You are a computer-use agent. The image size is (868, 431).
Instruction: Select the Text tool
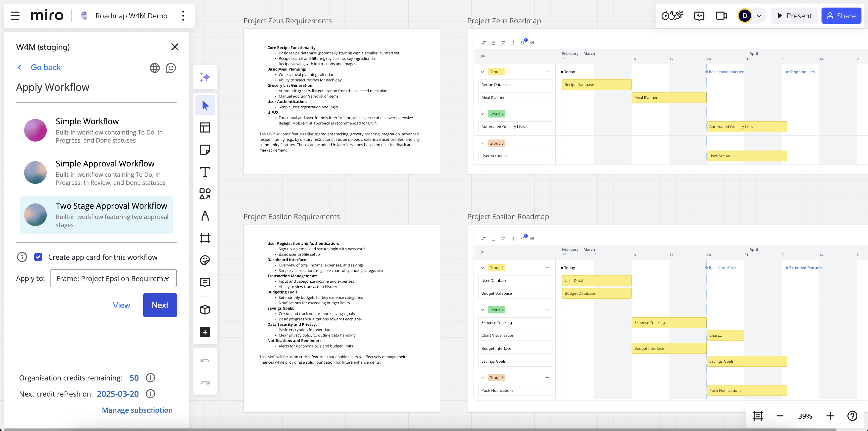coord(205,172)
